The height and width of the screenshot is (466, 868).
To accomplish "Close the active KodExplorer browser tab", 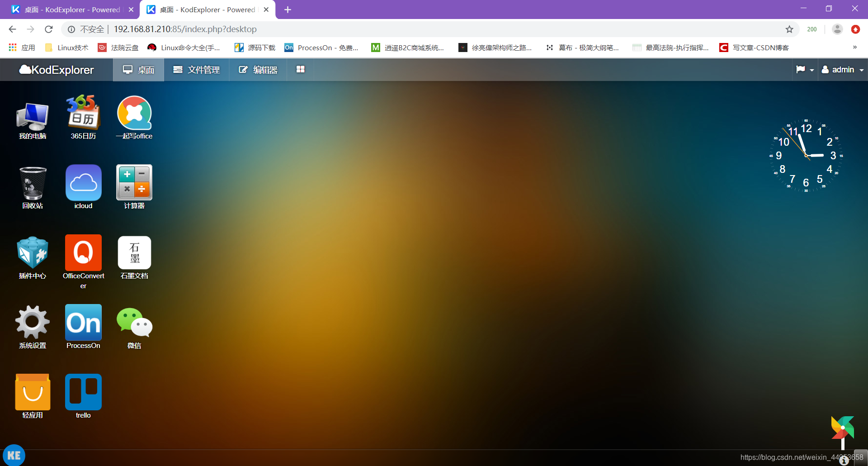I will coord(266,10).
